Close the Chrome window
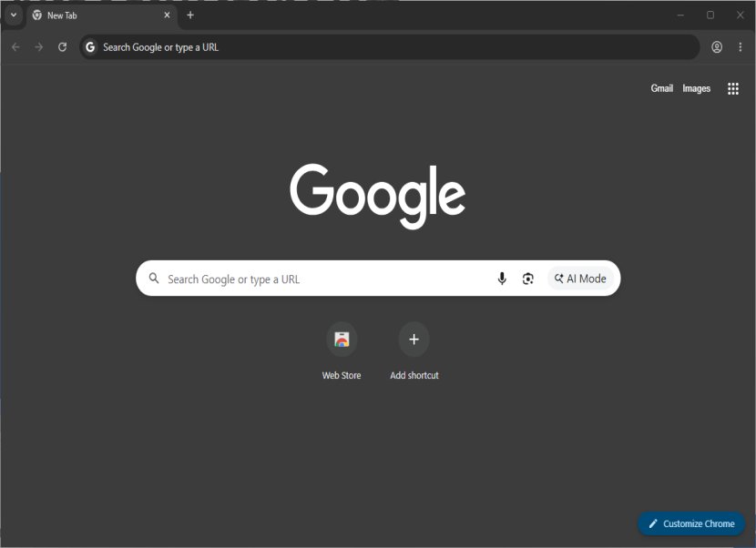 [741, 15]
